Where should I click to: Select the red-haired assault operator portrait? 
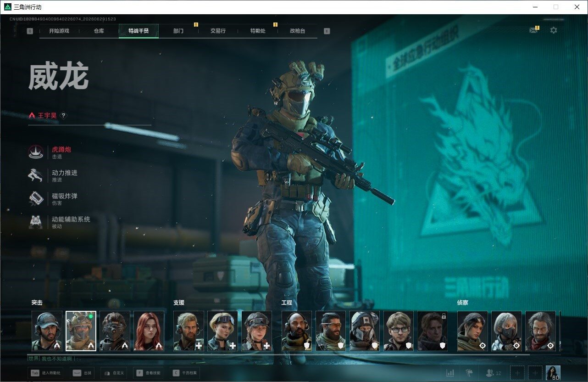tap(149, 331)
